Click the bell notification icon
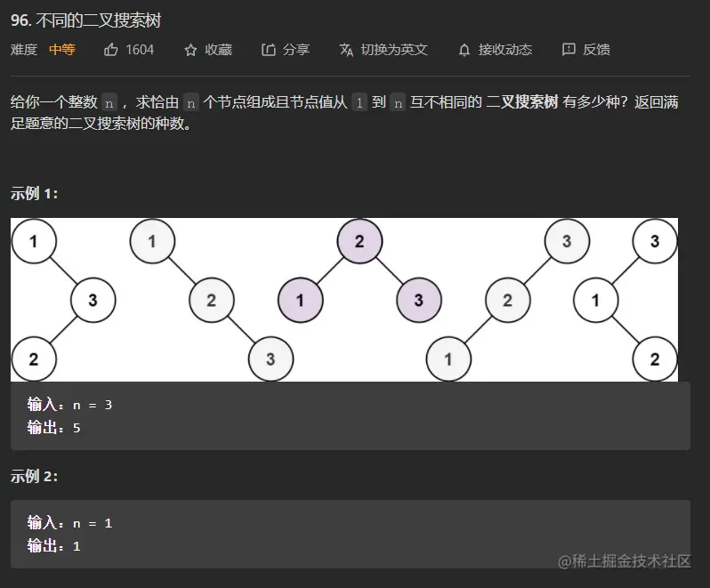Viewport: 710px width, 588px height. [464, 50]
